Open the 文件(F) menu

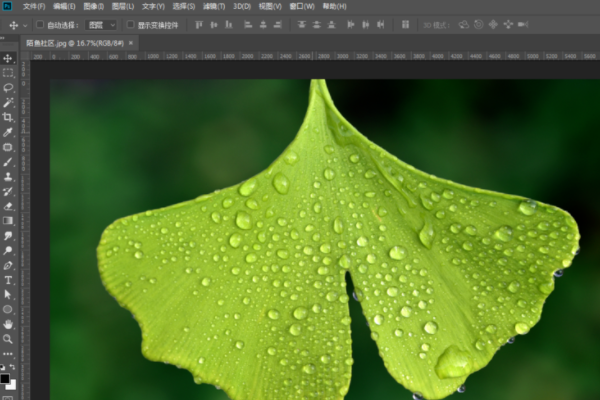(34, 7)
